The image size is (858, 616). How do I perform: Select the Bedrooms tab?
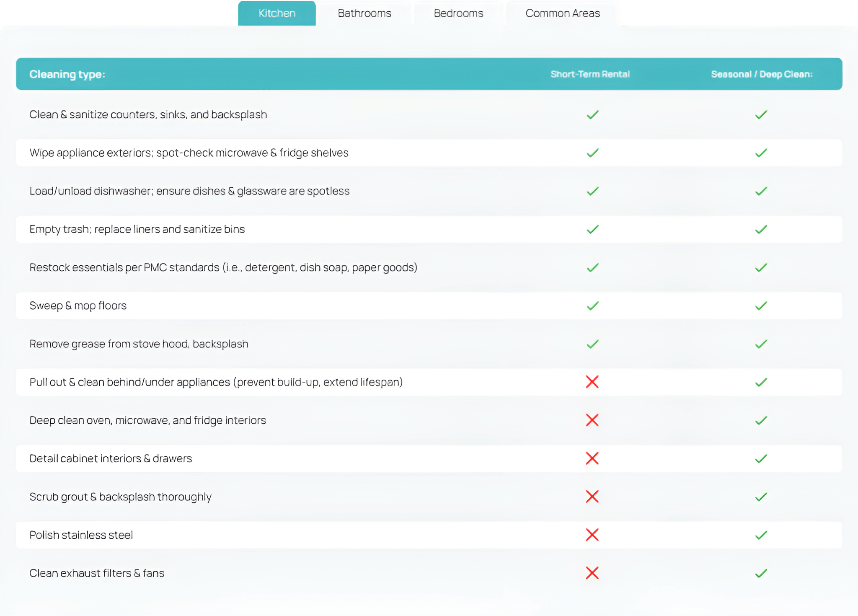(x=458, y=13)
